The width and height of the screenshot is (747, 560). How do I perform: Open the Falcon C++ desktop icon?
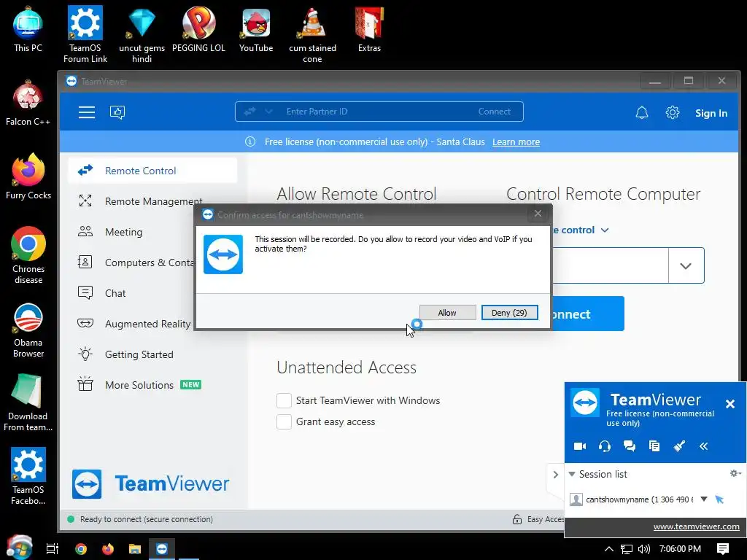(x=28, y=102)
